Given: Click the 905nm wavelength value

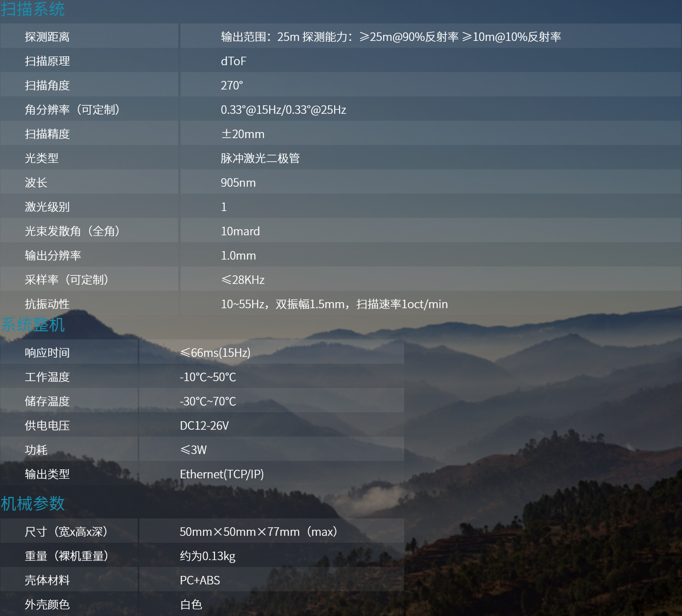Looking at the screenshot, I should (x=238, y=183).
